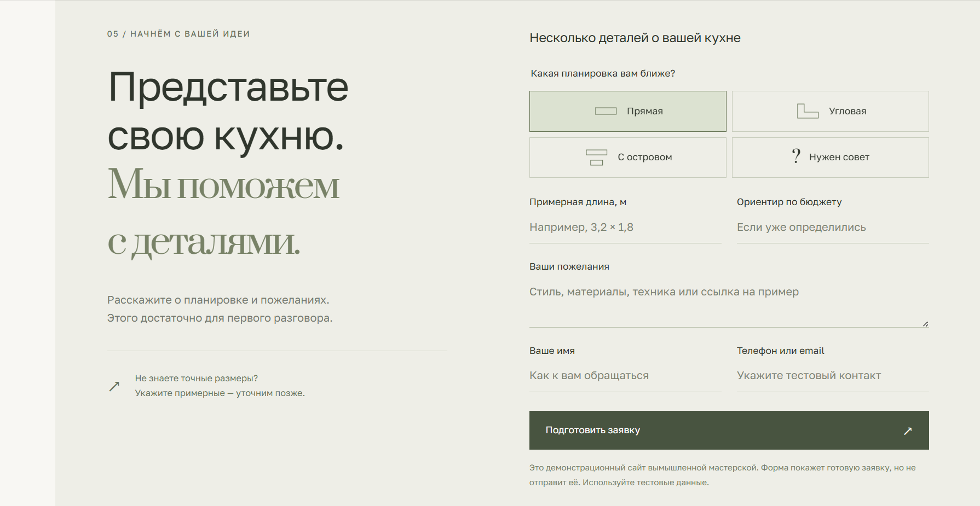Click into the "Ориентир по бюджету" field

[833, 228]
